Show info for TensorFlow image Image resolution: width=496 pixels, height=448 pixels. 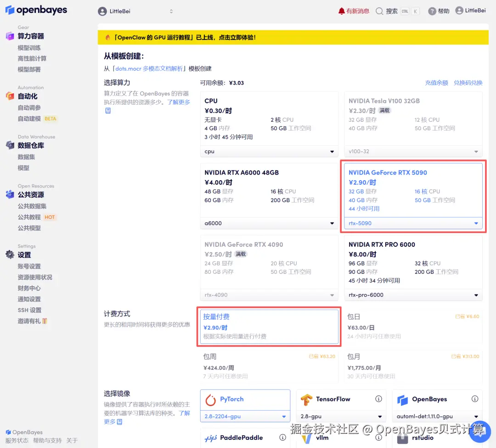tap(378, 399)
